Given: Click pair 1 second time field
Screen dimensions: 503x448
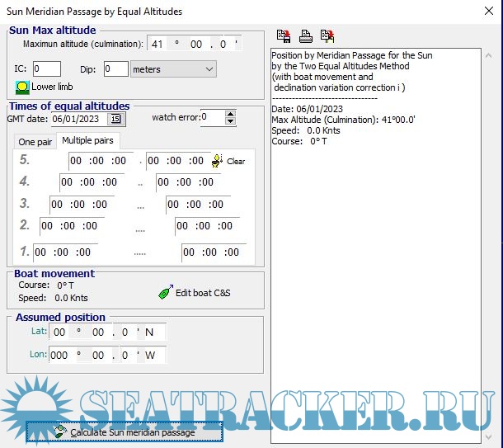Looking at the screenshot, I should pos(213,252).
